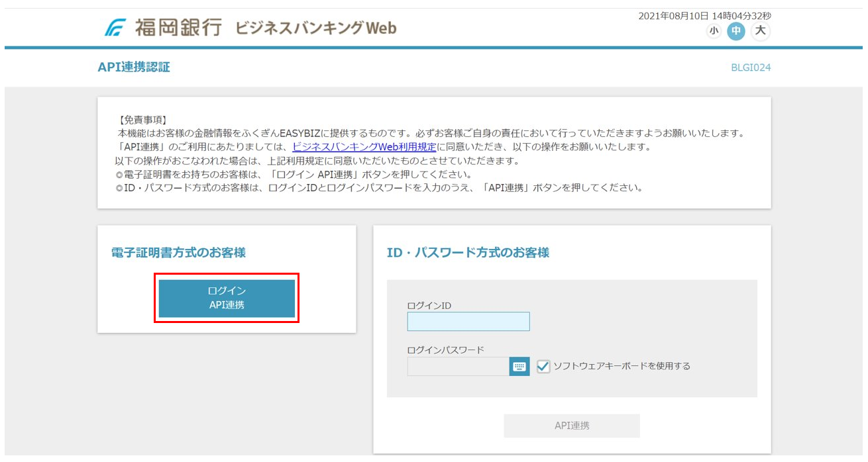The image size is (868, 462).
Task: Click the API連携認証 page heading
Action: click(x=134, y=67)
